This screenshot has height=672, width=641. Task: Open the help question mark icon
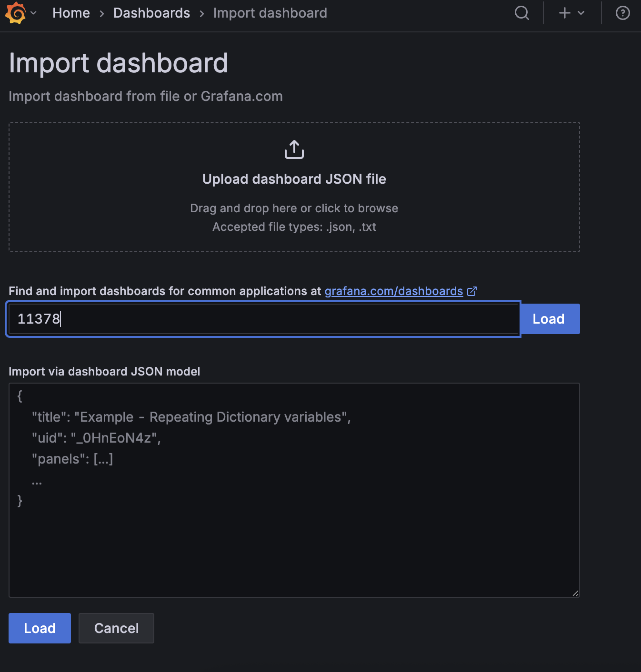[x=623, y=13]
